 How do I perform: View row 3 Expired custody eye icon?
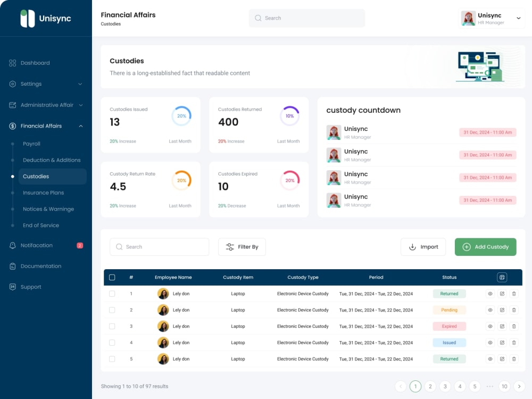(491, 327)
